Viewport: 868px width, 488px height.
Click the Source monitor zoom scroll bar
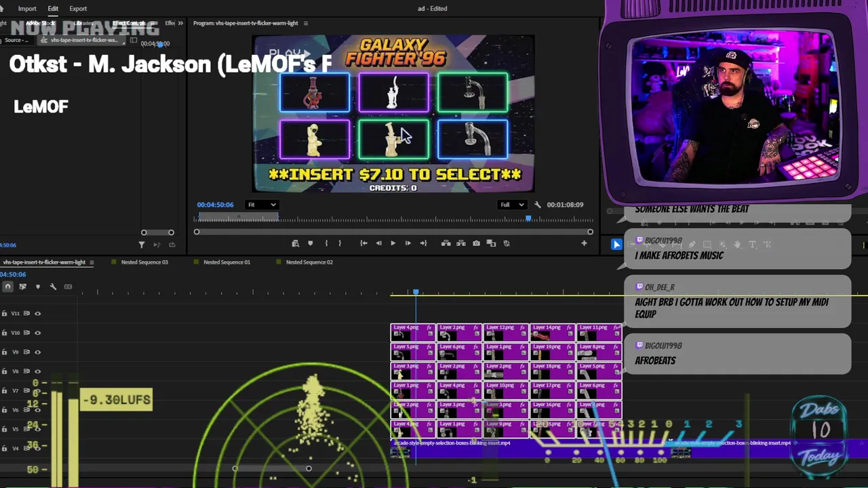[x=157, y=232]
